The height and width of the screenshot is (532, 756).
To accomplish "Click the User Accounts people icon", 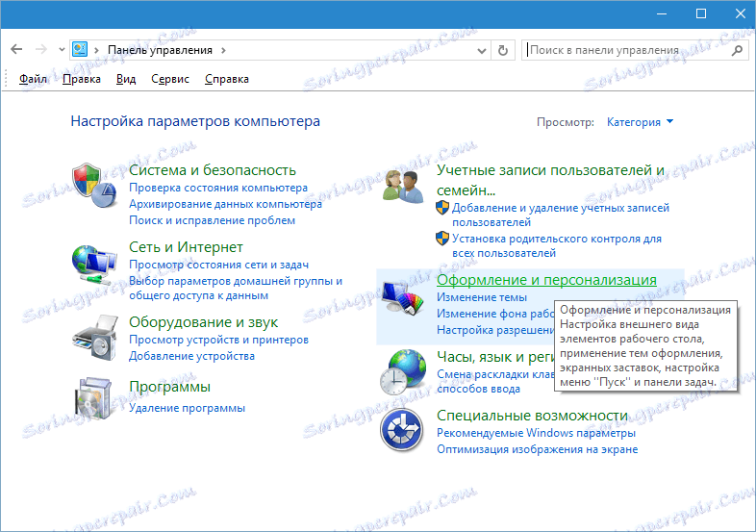I will 403,187.
